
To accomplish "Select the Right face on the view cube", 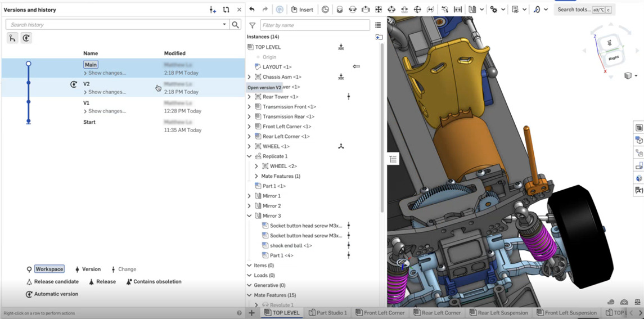I will (613, 57).
